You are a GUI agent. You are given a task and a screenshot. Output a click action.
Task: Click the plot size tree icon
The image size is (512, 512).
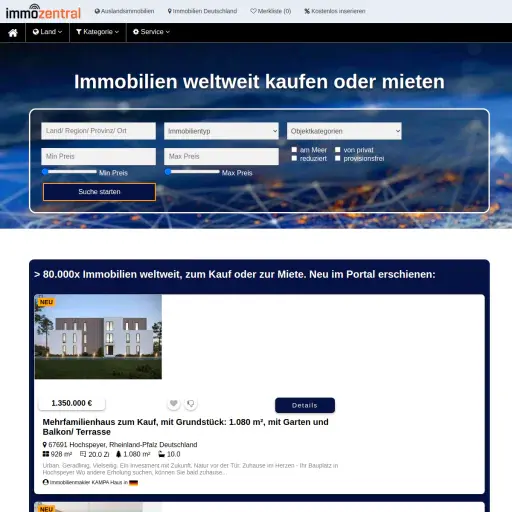pos(118,454)
